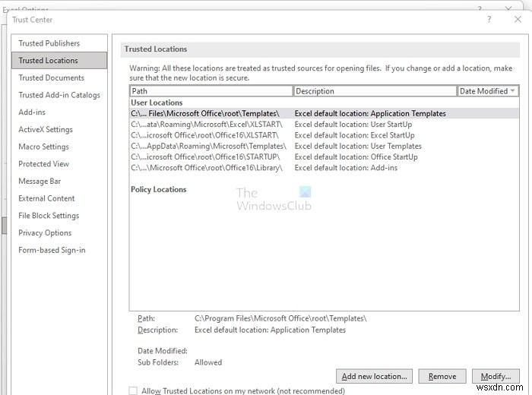Click the Date Modified sort arrow
Image resolution: width=532 pixels, height=395 pixels.
point(512,90)
